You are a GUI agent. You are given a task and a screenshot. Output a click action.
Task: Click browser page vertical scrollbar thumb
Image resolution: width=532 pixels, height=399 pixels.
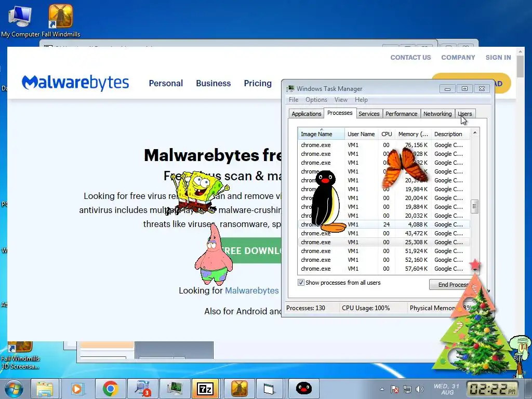pyautogui.click(x=520, y=66)
